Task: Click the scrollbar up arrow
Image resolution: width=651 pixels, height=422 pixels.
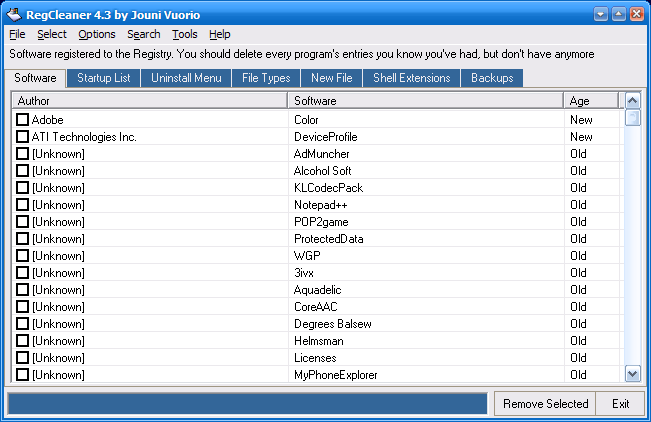Action: 633,101
